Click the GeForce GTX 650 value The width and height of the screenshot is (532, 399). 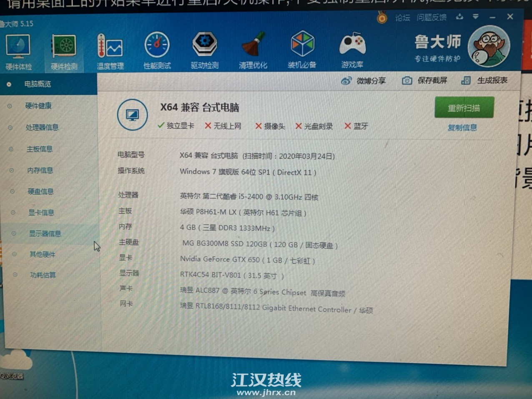tap(248, 260)
